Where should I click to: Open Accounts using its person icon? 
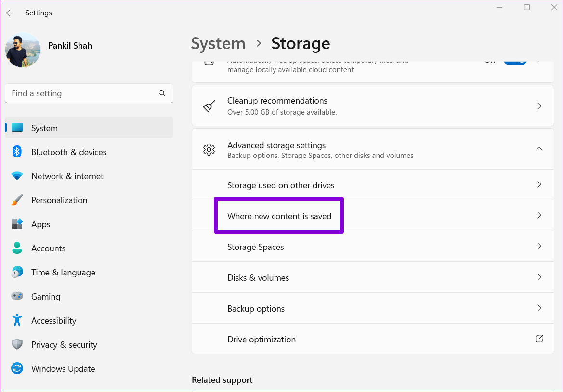pos(17,248)
